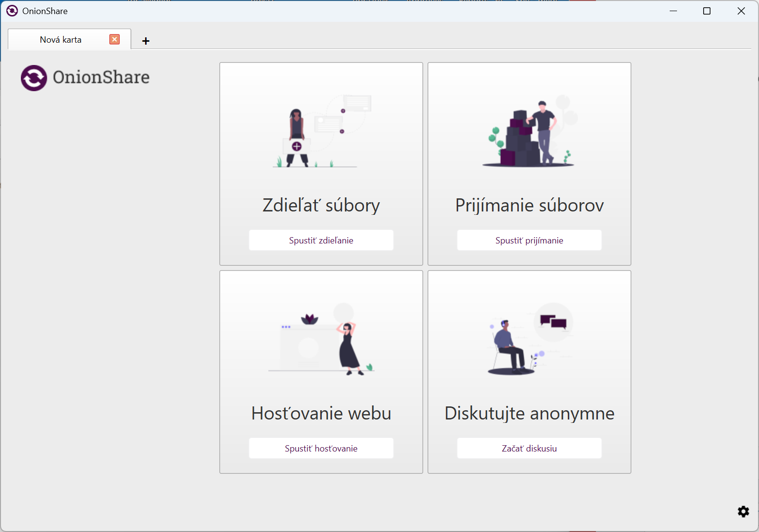
Task: Click the Hosťovanie webu heading
Action: click(x=321, y=413)
